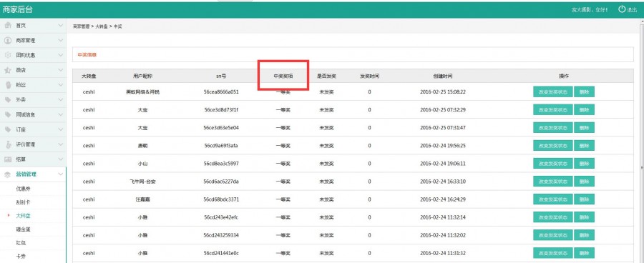Click 删除 for sn 56cea8666a051
Image resolution: width=644 pixels, height=263 pixels.
coord(584,92)
